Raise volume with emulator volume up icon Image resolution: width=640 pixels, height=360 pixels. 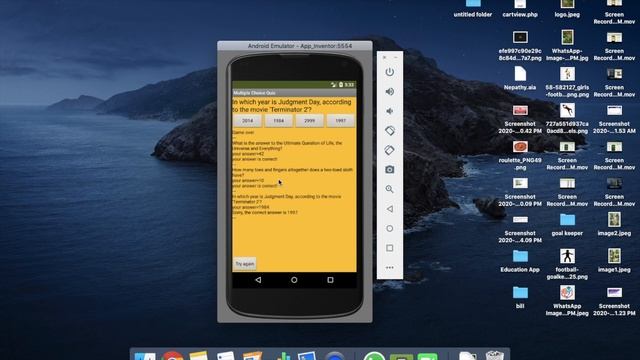(389, 91)
